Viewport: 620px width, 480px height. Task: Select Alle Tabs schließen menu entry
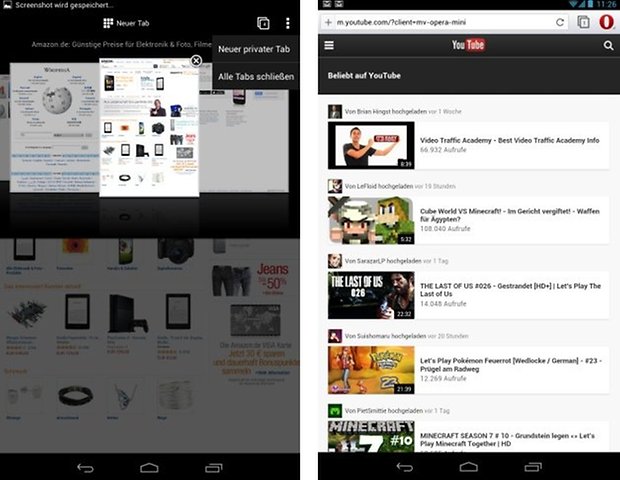(255, 76)
